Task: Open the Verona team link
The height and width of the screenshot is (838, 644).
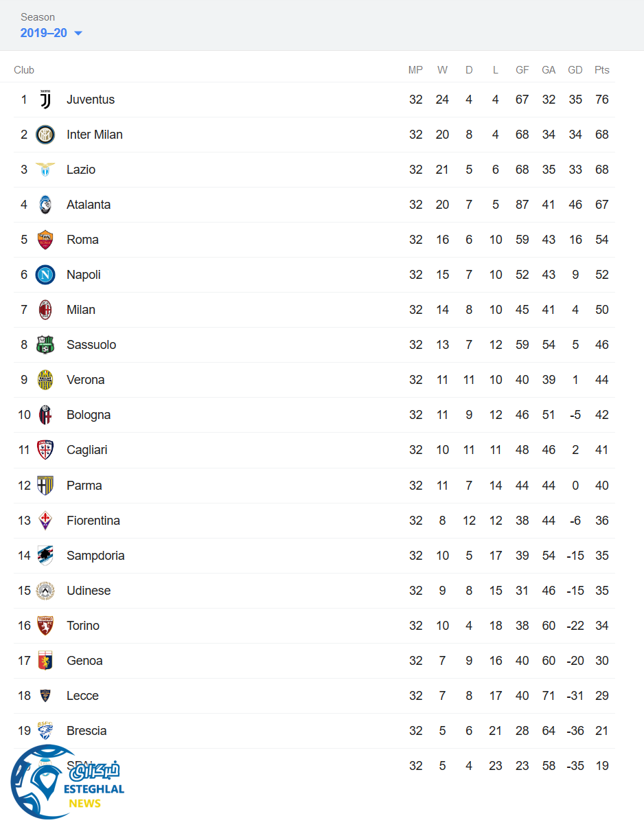Action: (85, 380)
